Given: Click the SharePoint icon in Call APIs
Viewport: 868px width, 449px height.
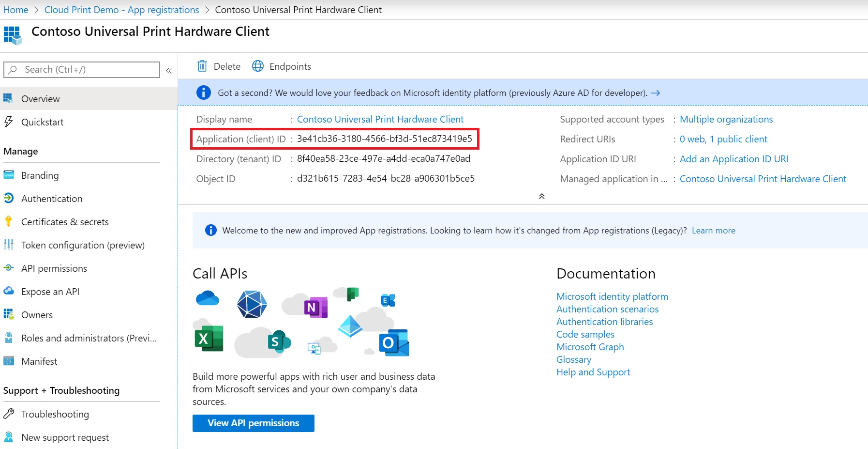Looking at the screenshot, I should (x=279, y=341).
